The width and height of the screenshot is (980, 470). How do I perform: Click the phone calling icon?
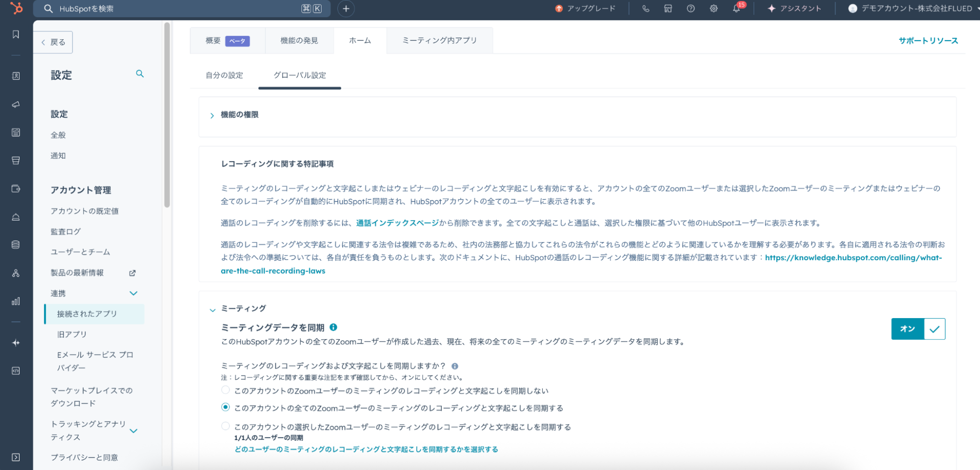pyautogui.click(x=646, y=8)
